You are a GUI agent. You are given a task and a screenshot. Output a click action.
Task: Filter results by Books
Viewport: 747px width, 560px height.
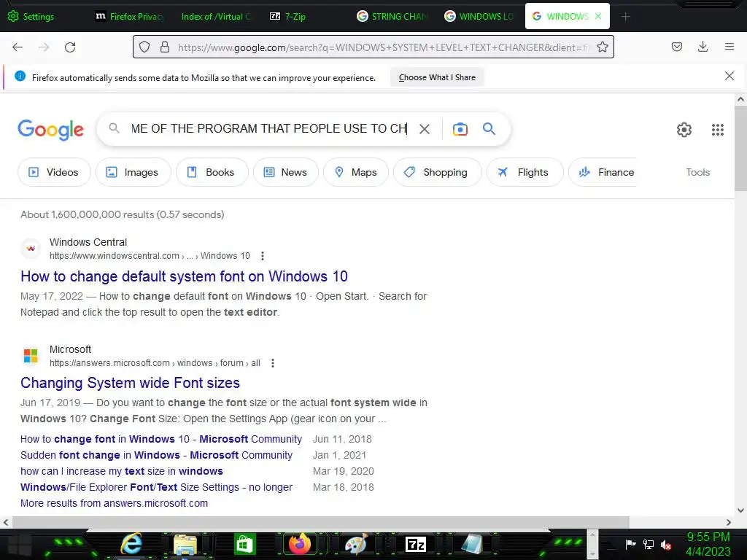pyautogui.click(x=212, y=172)
